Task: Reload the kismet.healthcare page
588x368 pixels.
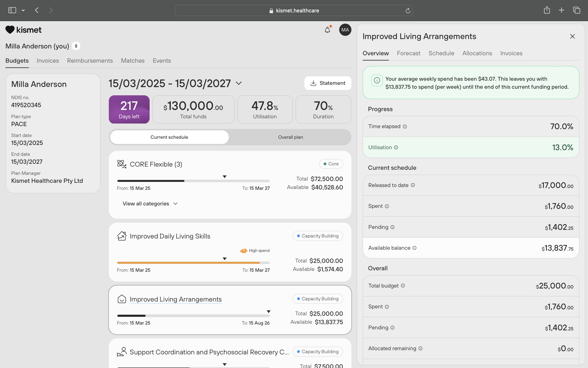Action: (408, 10)
